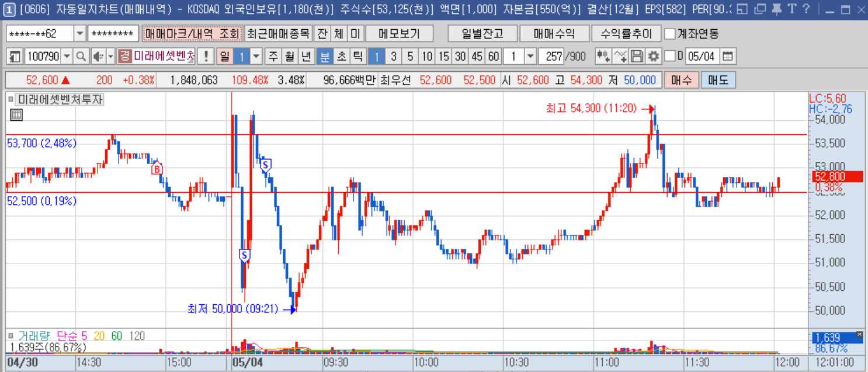The width and height of the screenshot is (868, 372).
Task: Click the account number input field
Action: (x=40, y=33)
